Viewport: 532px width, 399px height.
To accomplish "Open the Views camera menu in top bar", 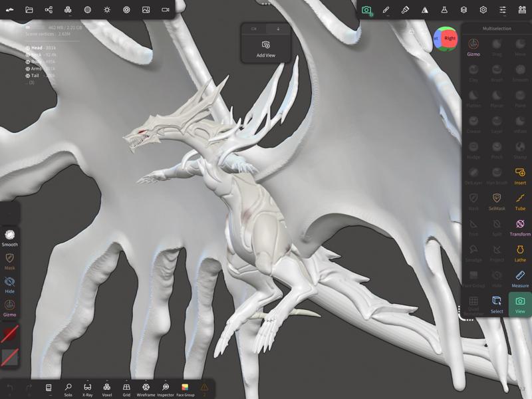I will pos(366,10).
